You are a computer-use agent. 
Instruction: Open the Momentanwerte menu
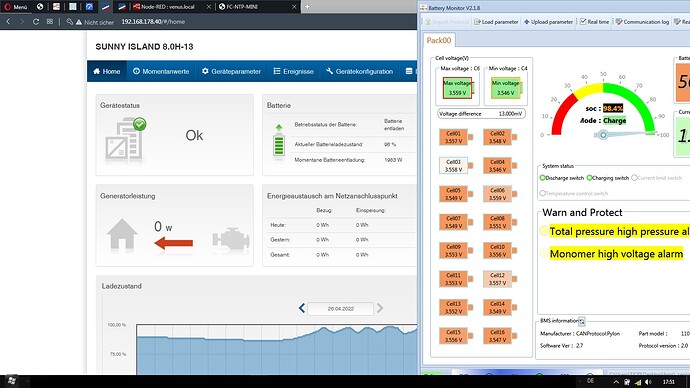(x=161, y=71)
